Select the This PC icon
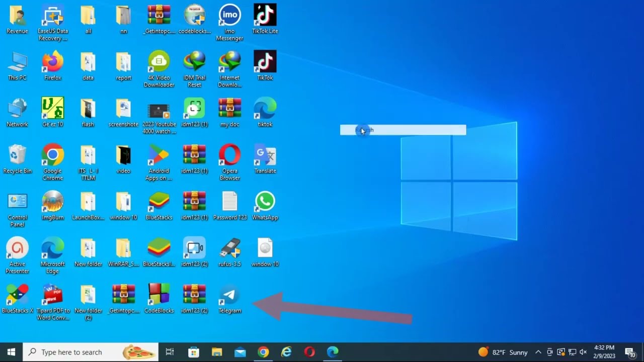This screenshot has height=362, width=644. tap(17, 66)
